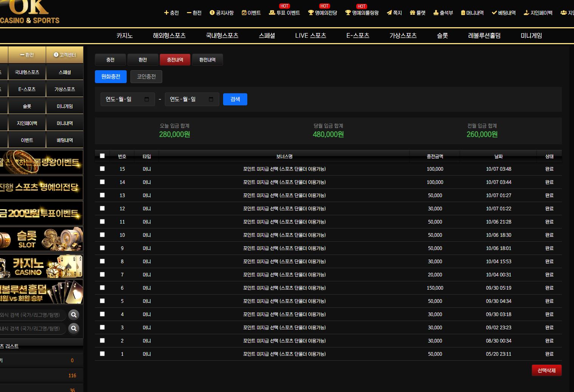This screenshot has height=392, width=574.
Task: Switch to the 환전내역 tab
Action: [x=207, y=60]
